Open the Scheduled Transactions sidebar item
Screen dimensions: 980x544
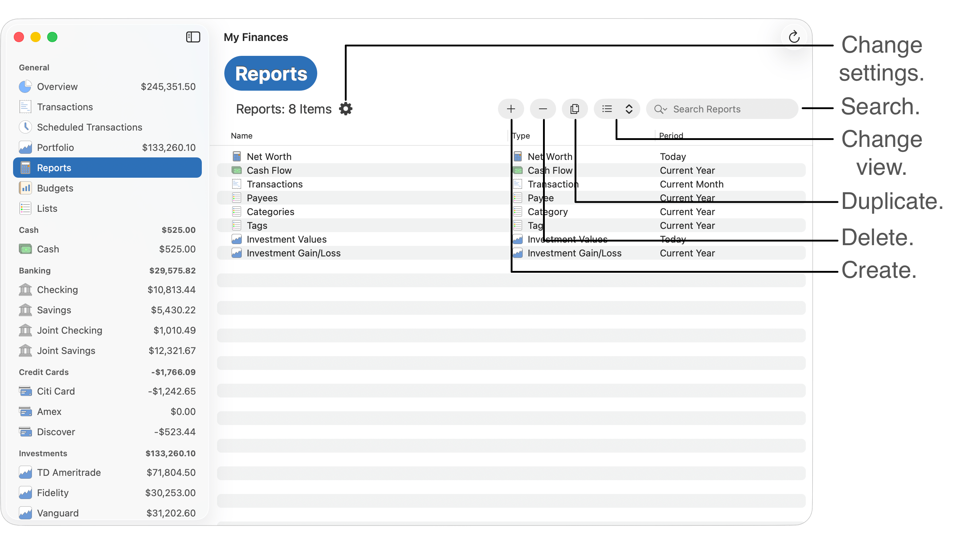[x=89, y=127]
